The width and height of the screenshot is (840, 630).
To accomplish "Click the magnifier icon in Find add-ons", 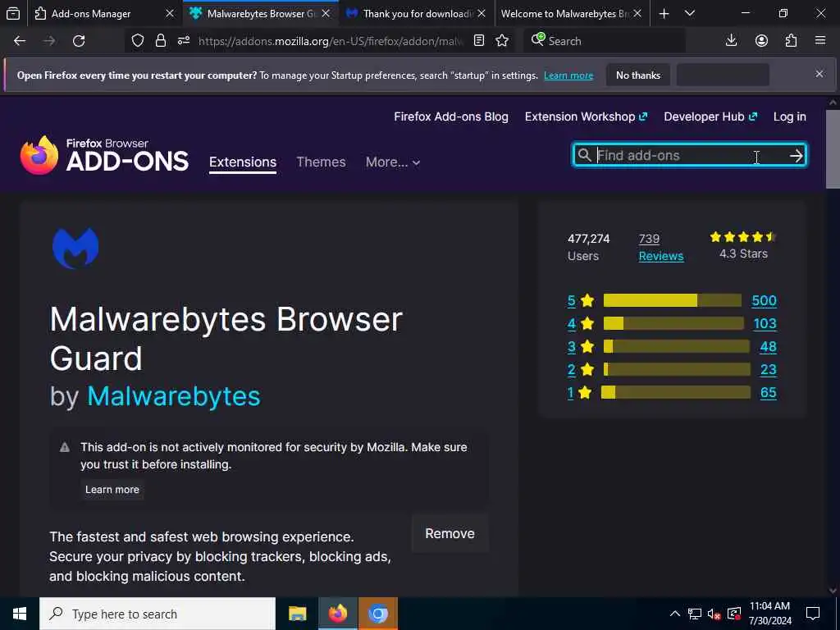I will coord(584,155).
